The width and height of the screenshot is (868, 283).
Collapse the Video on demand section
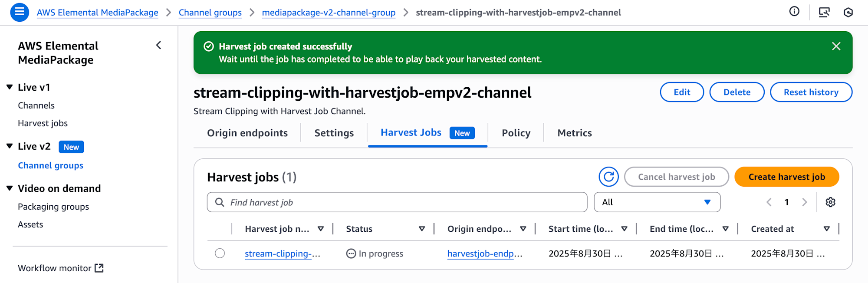tap(10, 188)
